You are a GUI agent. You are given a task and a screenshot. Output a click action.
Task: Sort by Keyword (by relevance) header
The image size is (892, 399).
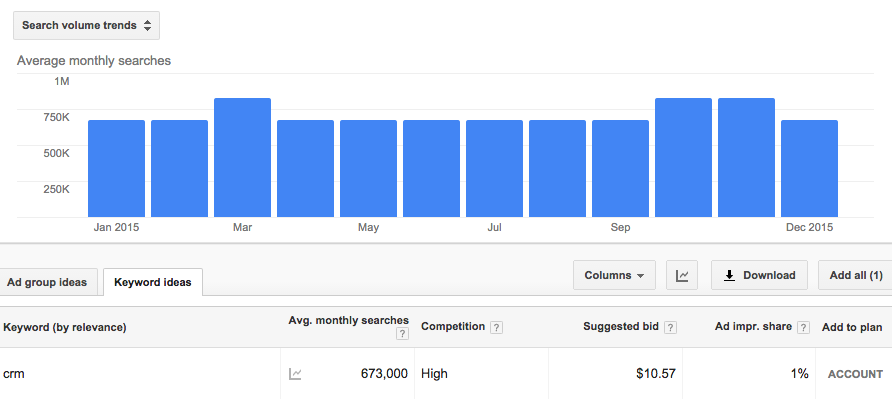[65, 327]
